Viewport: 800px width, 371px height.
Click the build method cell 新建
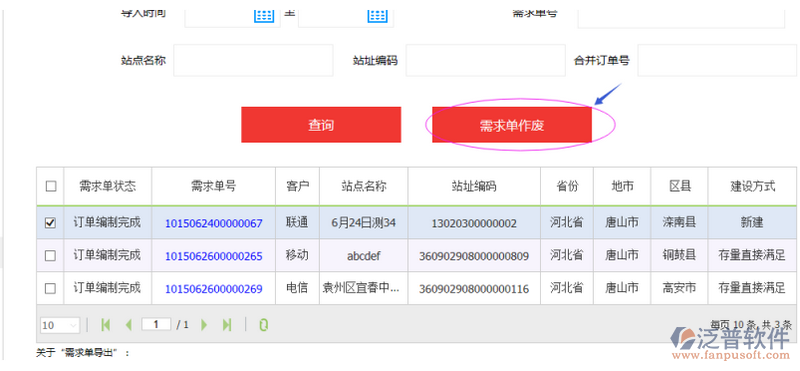coord(752,222)
